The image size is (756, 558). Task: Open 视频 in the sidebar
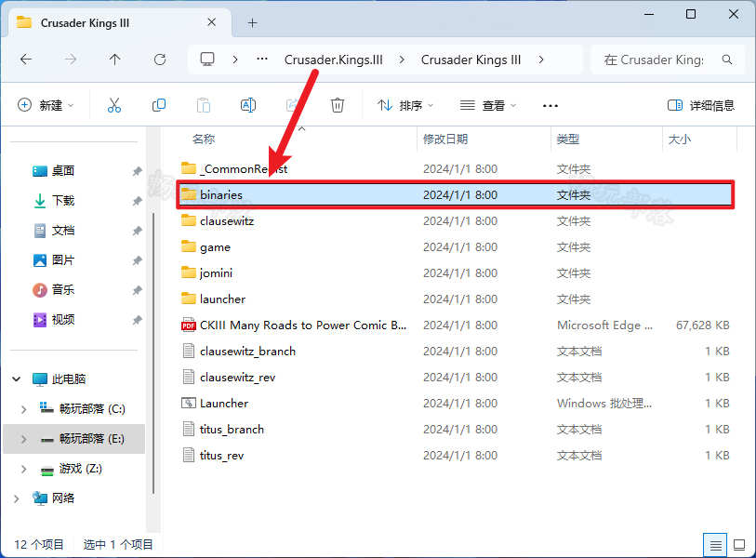click(x=62, y=320)
